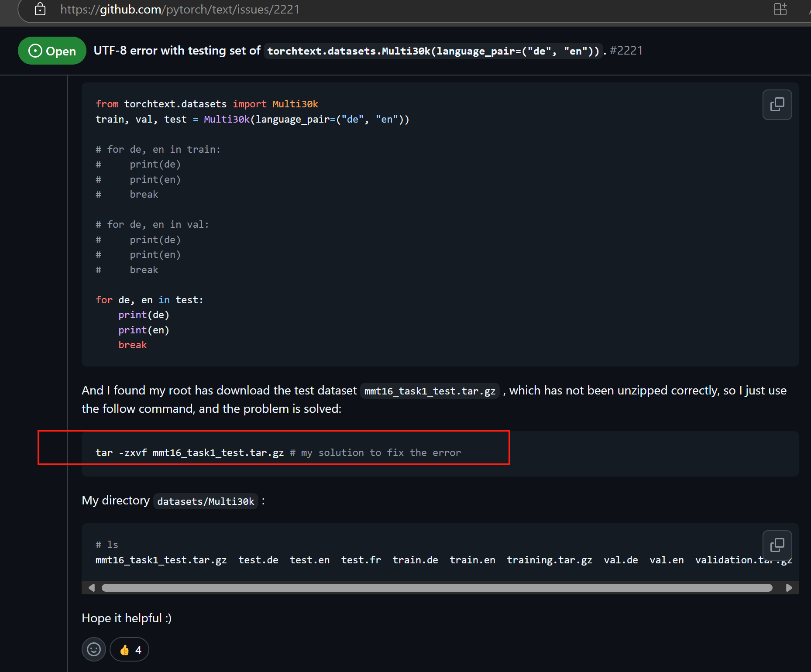Click the 'from torchtext.datasets import Multi30k' line
Viewport: 811px width, 672px height.
pos(207,104)
